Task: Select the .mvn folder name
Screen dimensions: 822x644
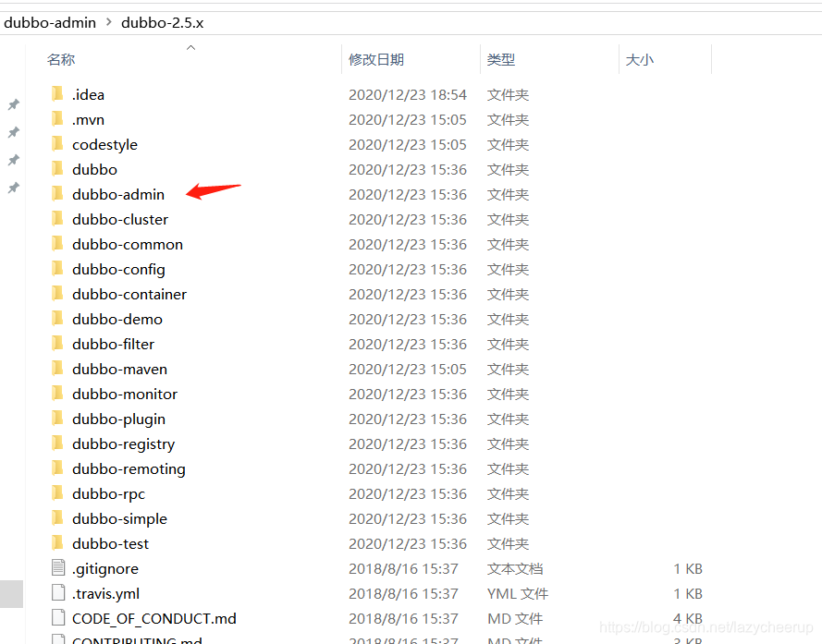Action: (x=88, y=119)
